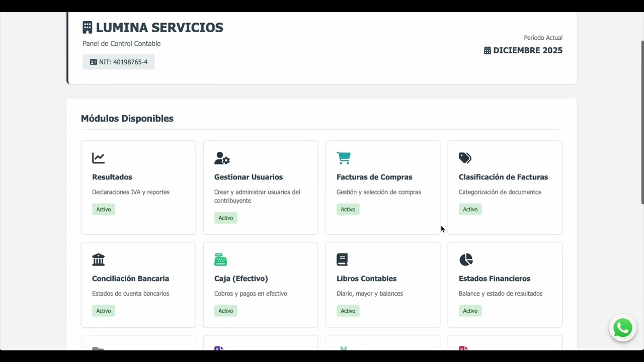Open the Conciliación Bancaria module title
This screenshot has width=644, height=362.
(130, 279)
